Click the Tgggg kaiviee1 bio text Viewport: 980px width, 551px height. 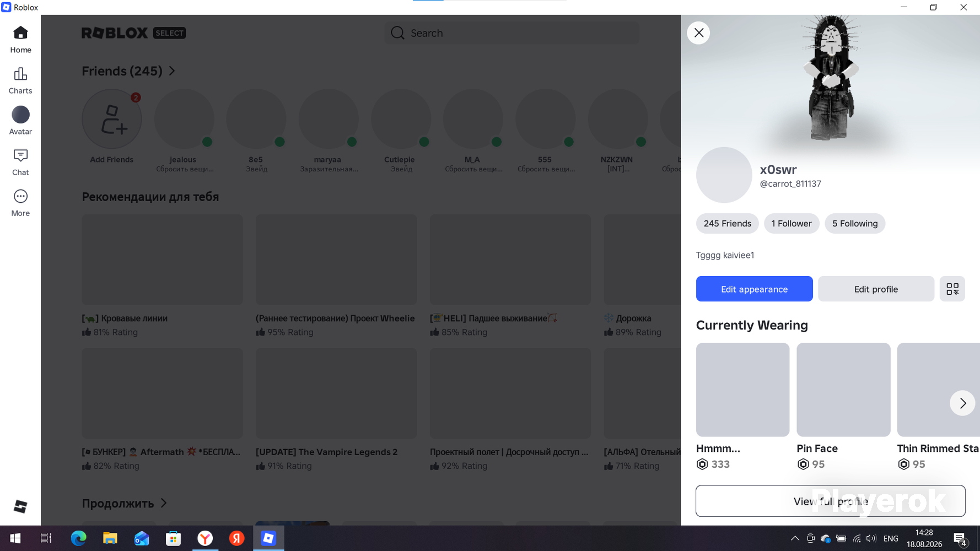[x=725, y=255]
